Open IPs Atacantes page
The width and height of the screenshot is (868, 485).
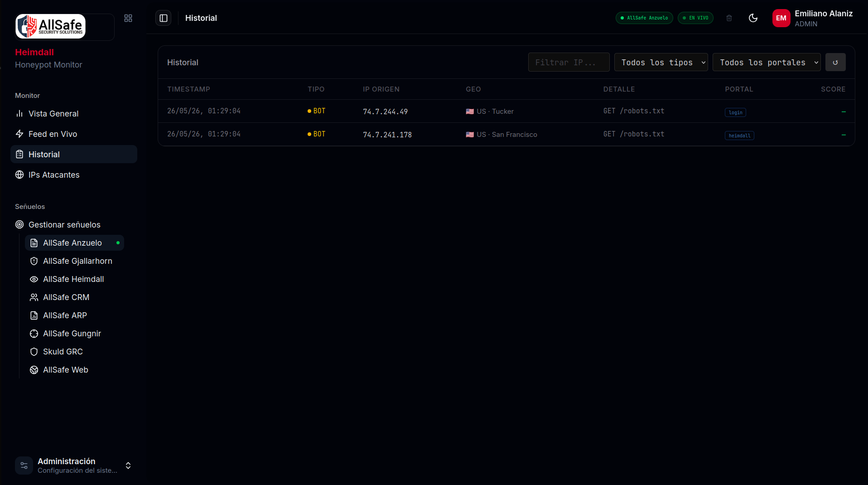pyautogui.click(x=74, y=175)
